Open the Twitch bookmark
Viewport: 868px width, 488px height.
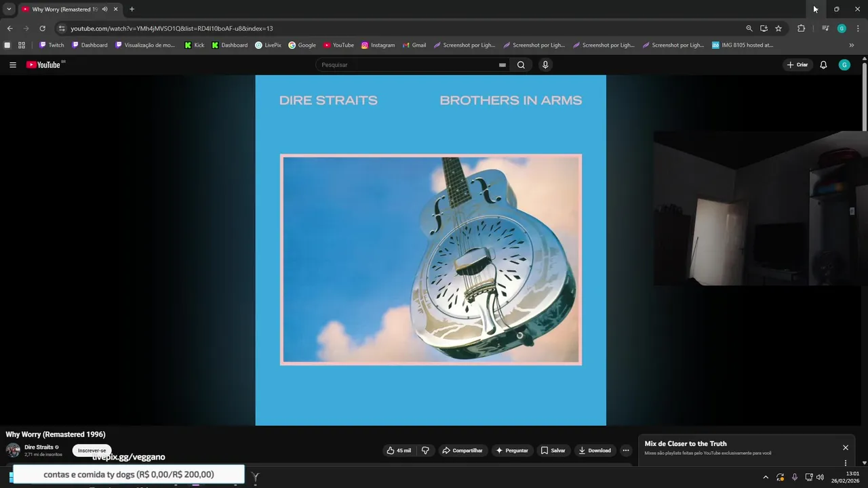coord(52,45)
